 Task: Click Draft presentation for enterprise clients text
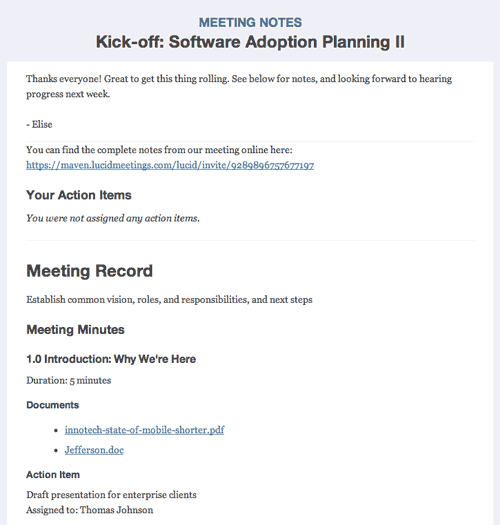click(112, 495)
